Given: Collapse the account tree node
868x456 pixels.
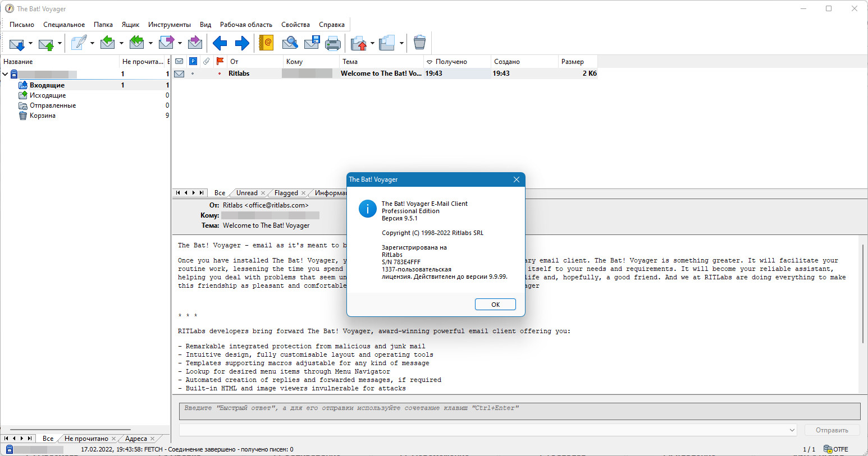Looking at the screenshot, I should tap(5, 74).
